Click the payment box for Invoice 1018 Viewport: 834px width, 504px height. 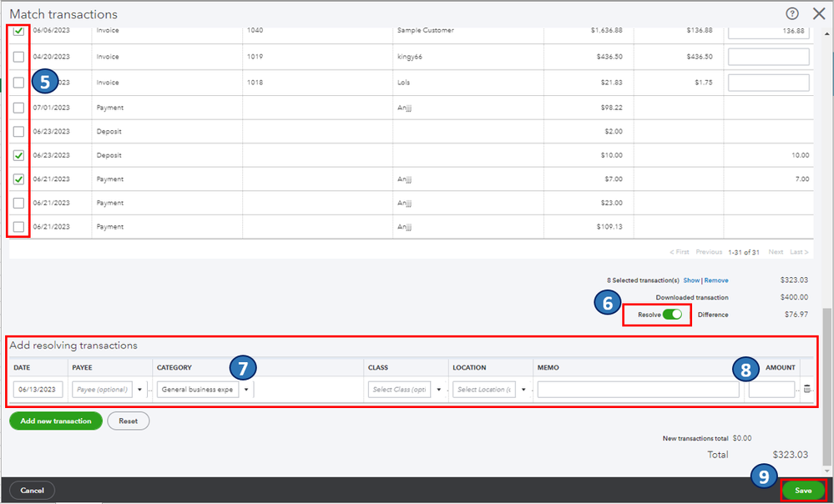tap(769, 83)
